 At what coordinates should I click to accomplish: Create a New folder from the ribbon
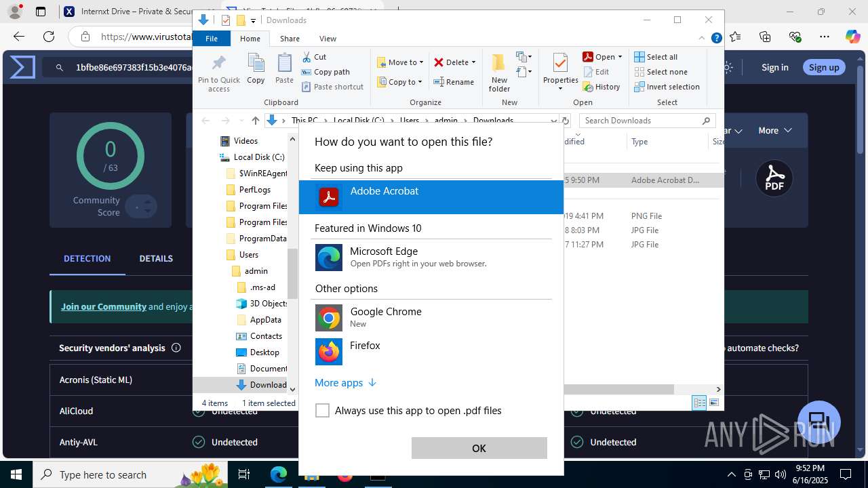(499, 72)
